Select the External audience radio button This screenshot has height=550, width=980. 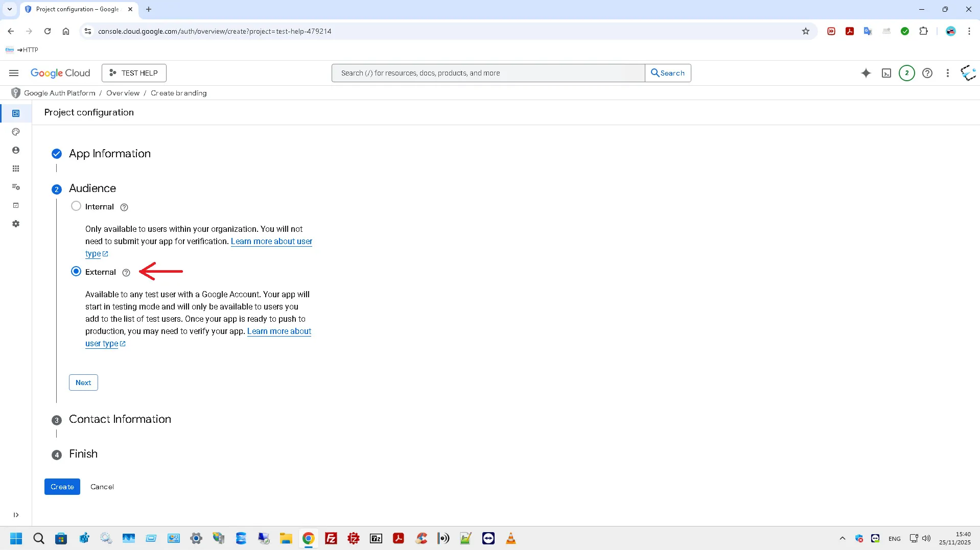76,272
